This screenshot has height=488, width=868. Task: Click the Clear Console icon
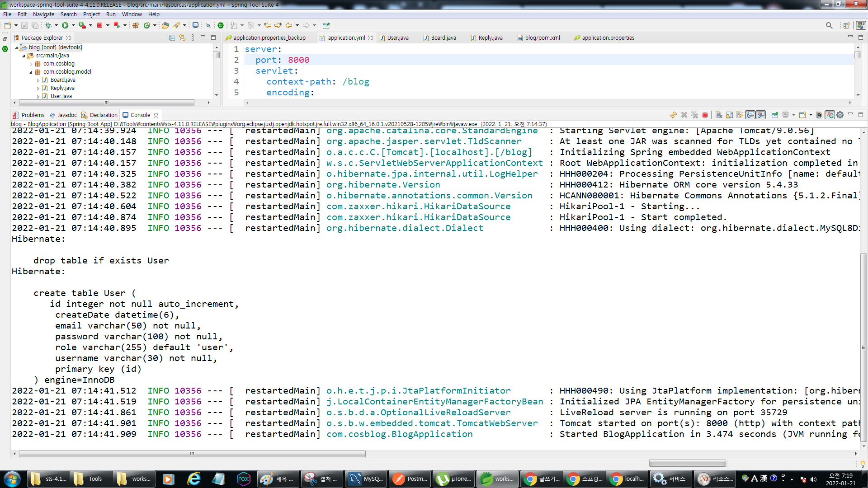(x=719, y=115)
